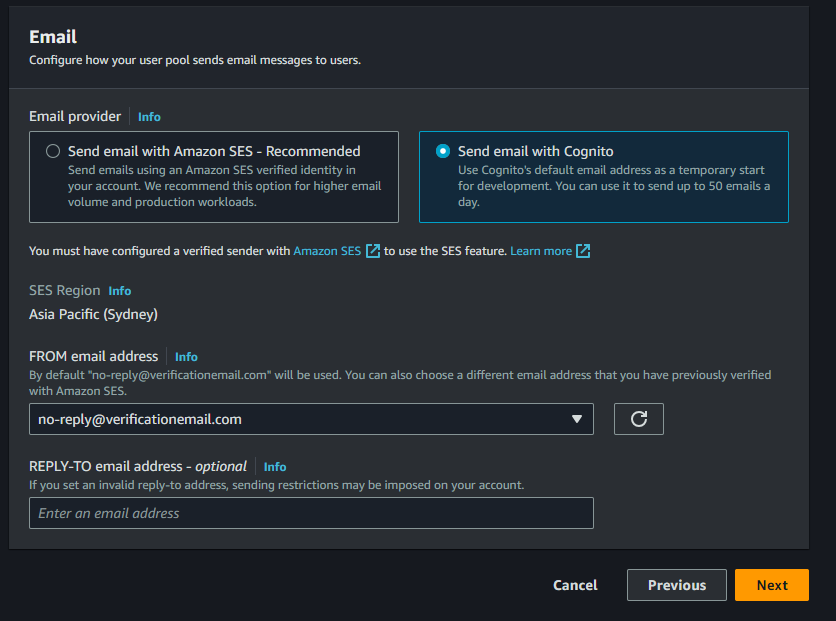Open Info link next to Email provider
Image resolution: width=836 pixels, height=621 pixels.
[x=149, y=117]
